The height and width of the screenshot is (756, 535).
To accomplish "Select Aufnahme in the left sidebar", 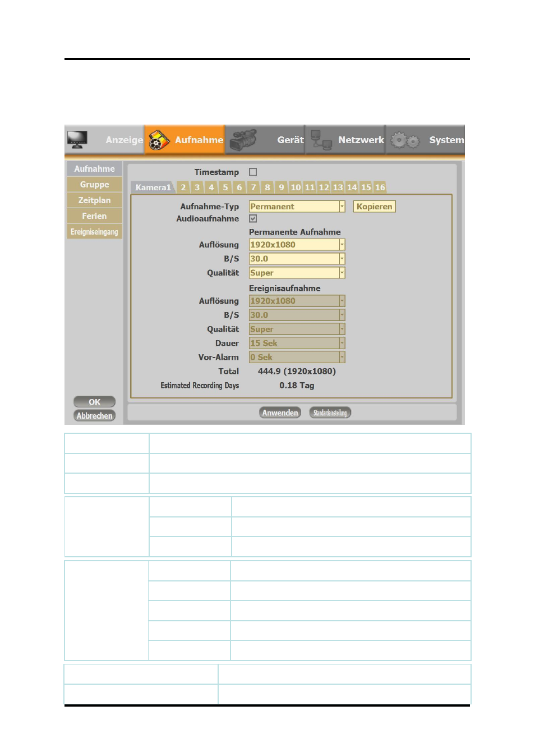I will click(x=94, y=168).
